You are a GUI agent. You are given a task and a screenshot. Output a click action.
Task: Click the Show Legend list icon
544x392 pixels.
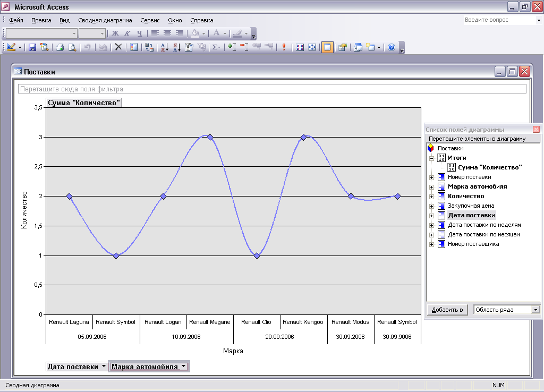point(134,47)
